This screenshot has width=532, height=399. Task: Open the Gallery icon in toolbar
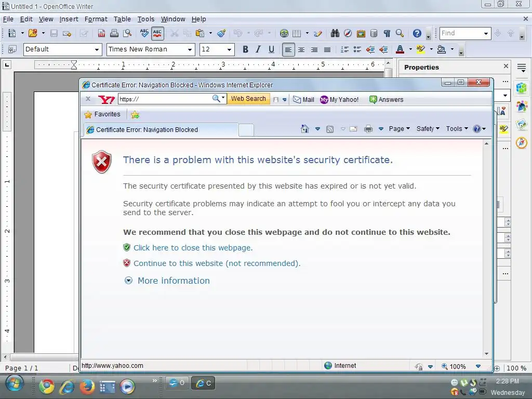(361, 33)
